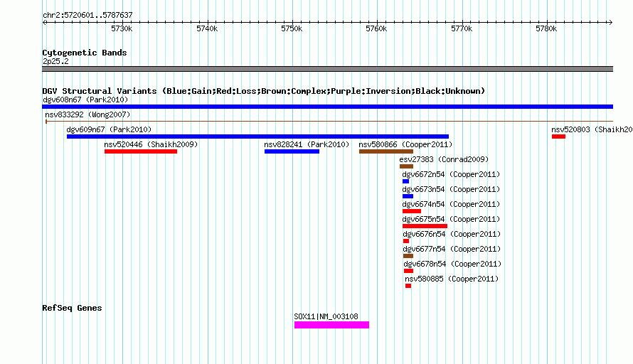
Task: Click the 5780k ruler tick label
Action: (x=546, y=28)
